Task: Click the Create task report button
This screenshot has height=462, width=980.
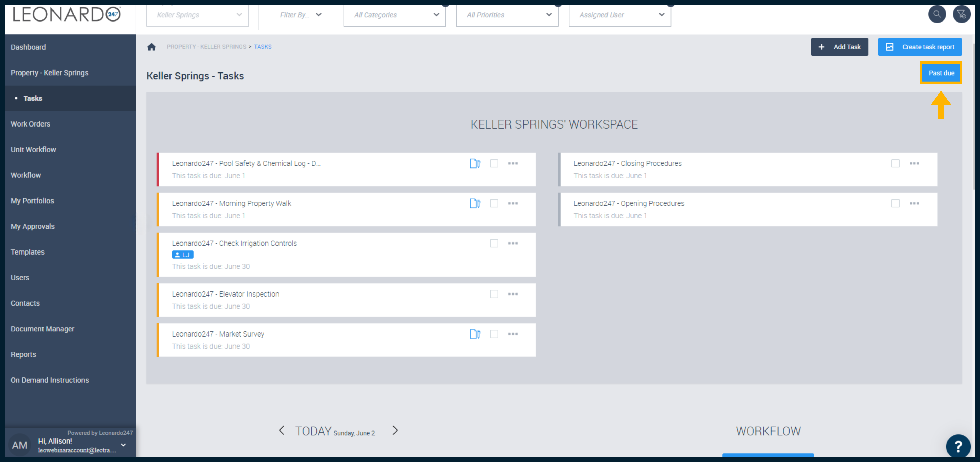Action: [x=920, y=47]
